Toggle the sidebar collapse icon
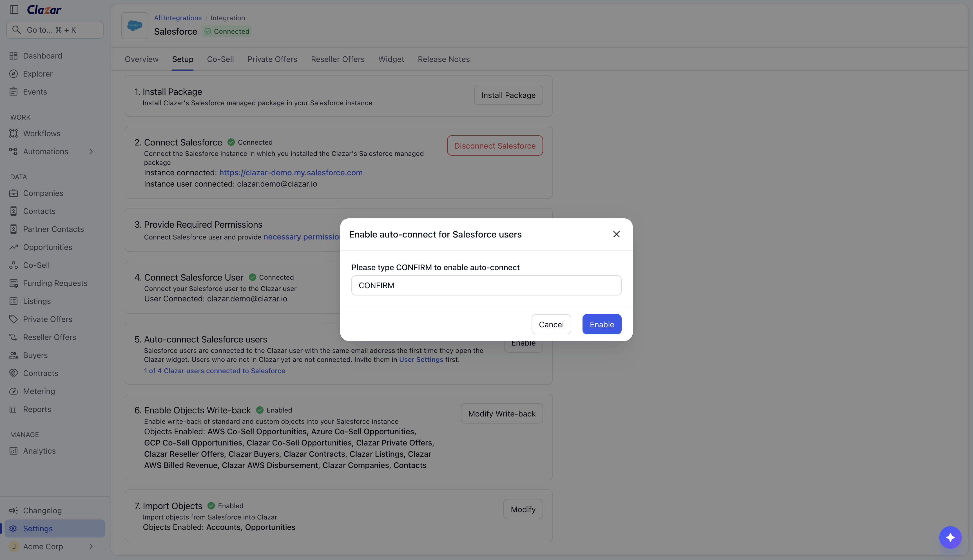Viewport: 973px width, 560px height. tap(14, 10)
